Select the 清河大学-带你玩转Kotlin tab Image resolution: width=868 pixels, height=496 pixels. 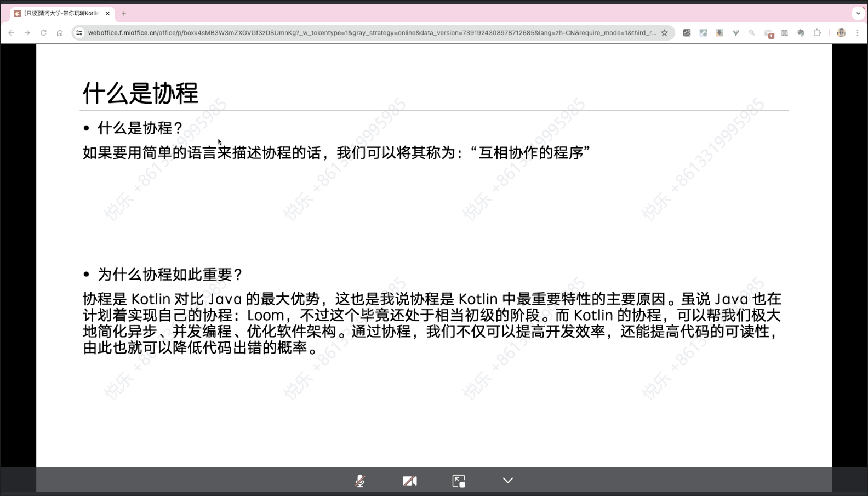[x=61, y=13]
